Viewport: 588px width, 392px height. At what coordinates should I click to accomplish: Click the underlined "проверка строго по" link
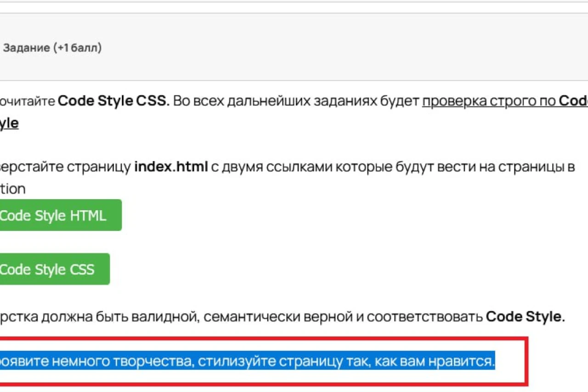[489, 101]
